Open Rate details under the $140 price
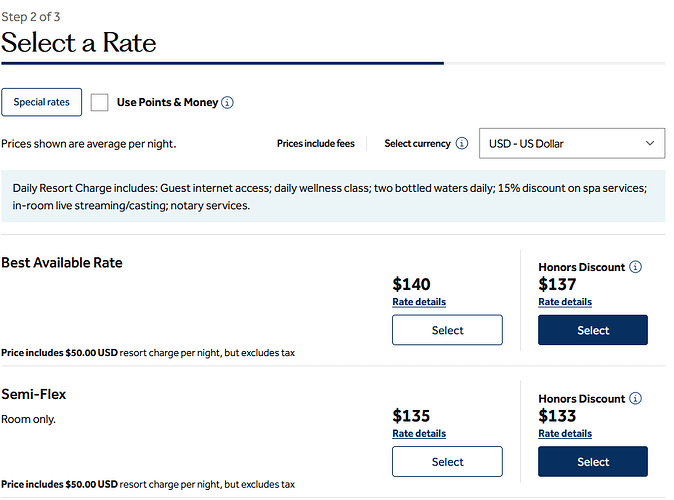This screenshot has height=500, width=674. pos(419,302)
